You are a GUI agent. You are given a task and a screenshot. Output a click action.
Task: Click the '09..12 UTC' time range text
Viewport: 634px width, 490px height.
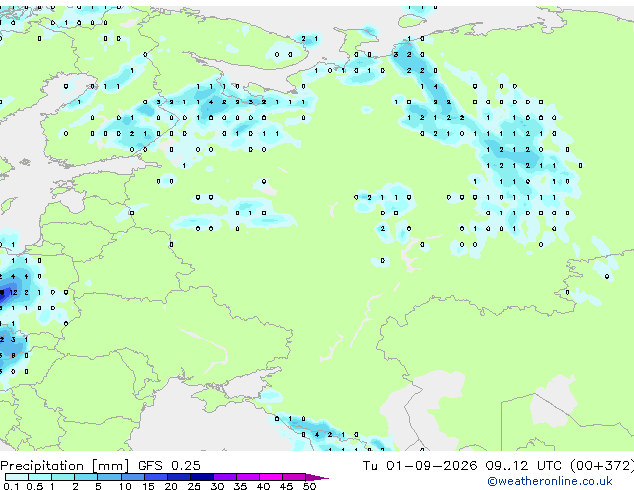point(524,465)
